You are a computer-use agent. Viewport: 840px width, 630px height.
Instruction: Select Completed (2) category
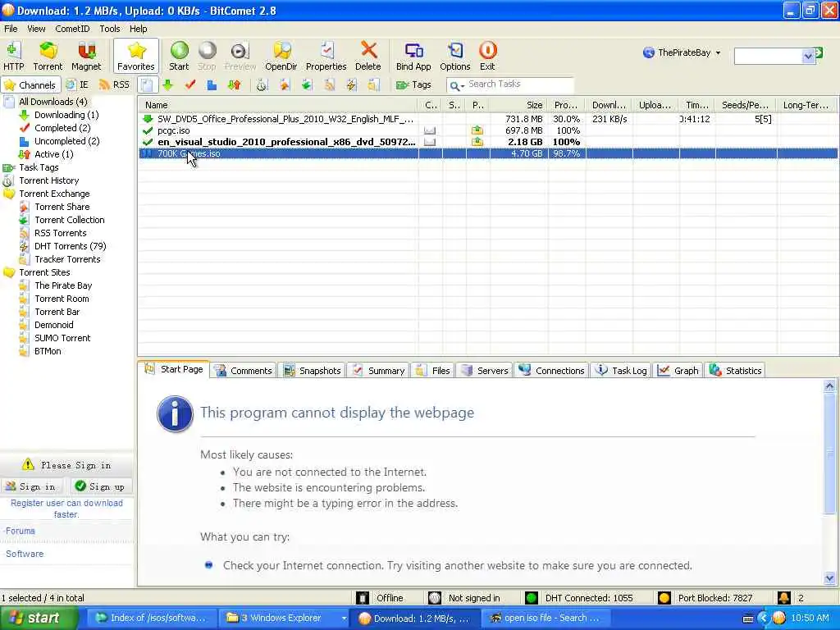[x=62, y=127]
